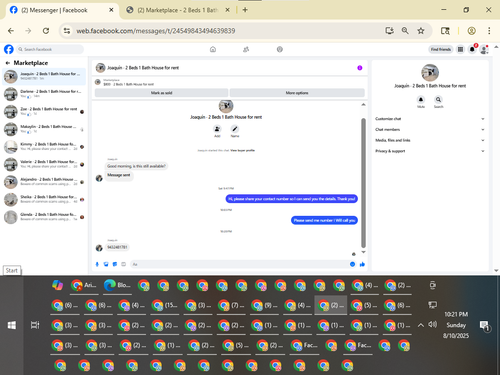Open the Alejandro conversation in the list
The image size is (500, 375).
44,182
